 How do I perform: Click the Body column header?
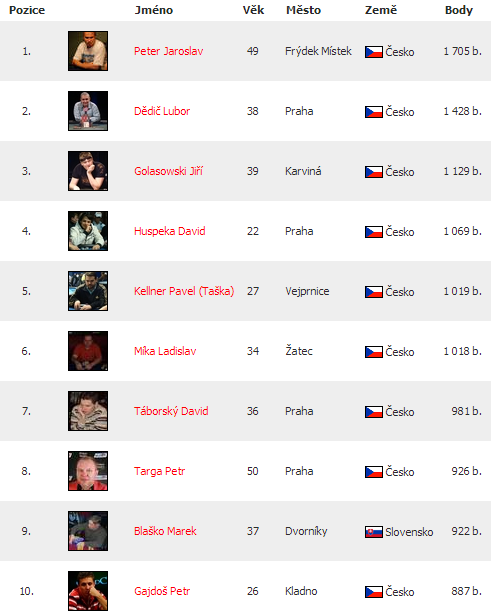459,10
